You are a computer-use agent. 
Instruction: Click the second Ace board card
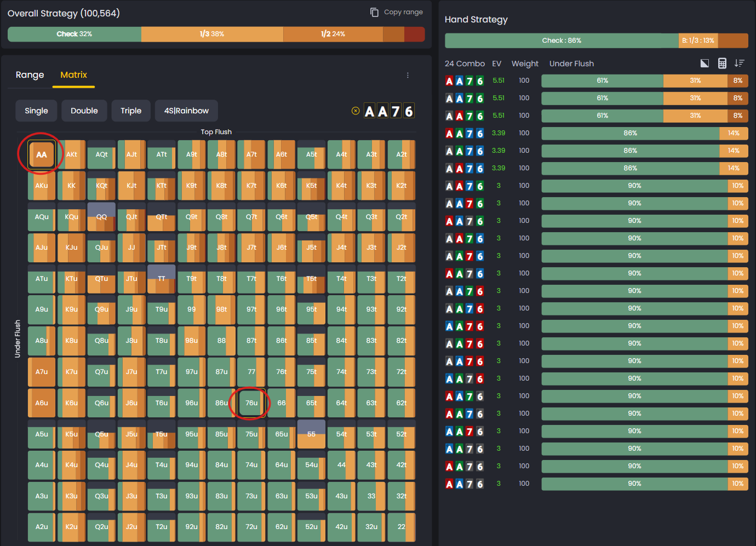click(x=382, y=110)
